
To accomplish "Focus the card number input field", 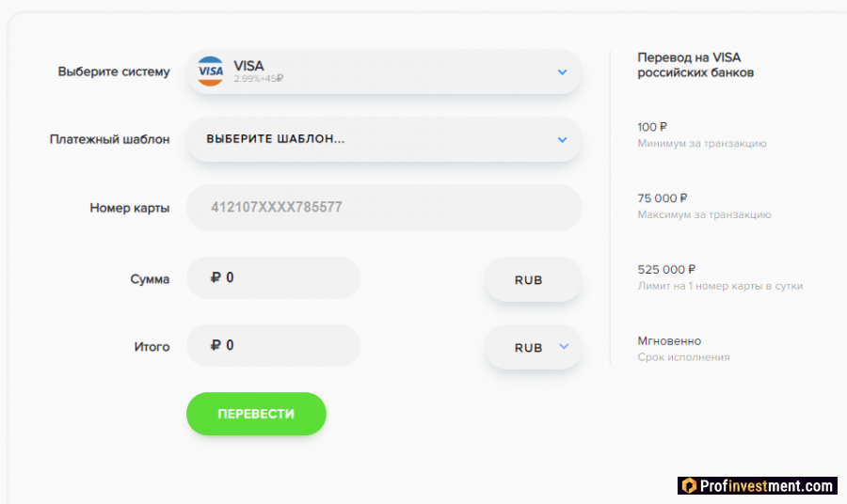I will click(384, 208).
